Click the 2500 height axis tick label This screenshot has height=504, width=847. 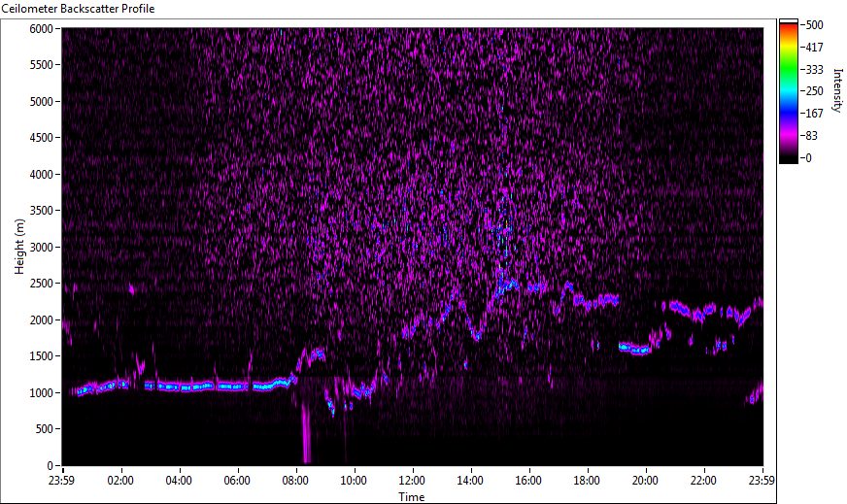pos(41,284)
